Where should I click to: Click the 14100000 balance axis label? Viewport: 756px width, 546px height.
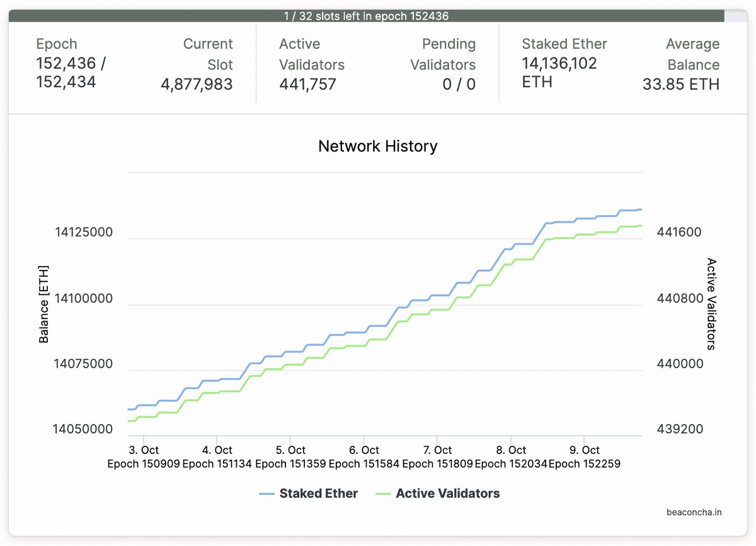click(84, 298)
